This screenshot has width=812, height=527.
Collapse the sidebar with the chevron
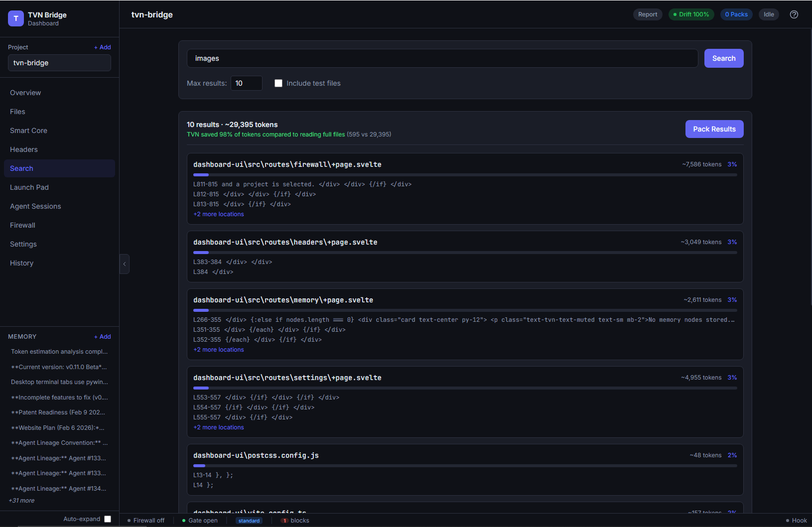tap(125, 264)
